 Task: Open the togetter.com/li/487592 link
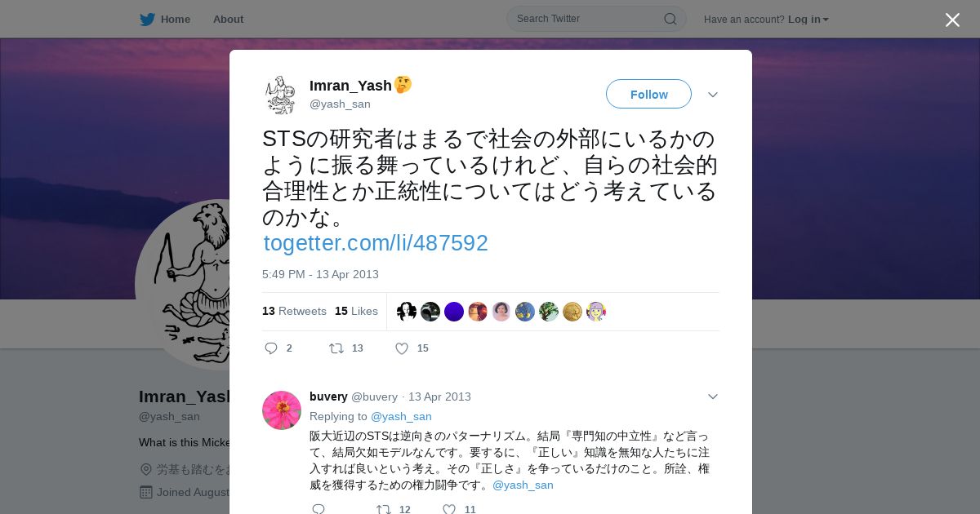(376, 243)
